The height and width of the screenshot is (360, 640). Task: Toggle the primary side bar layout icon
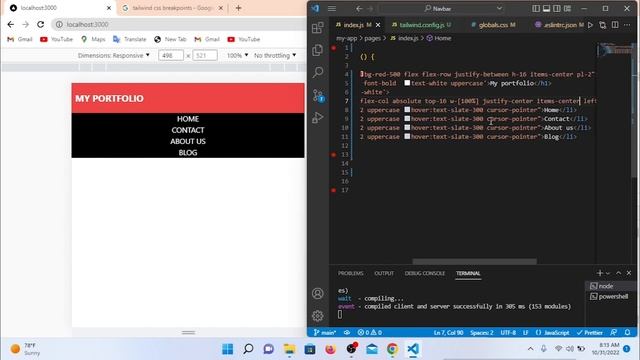coord(536,9)
